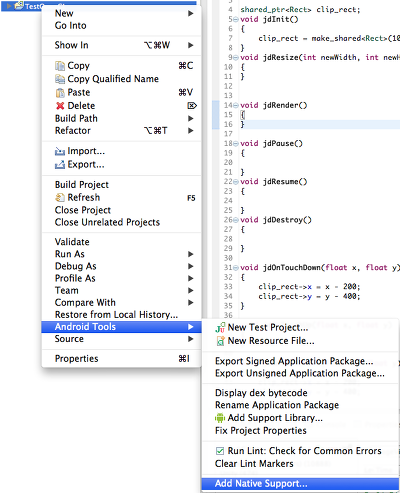This screenshot has height=493, width=400.
Task: Select Close Project menu item
Action: (x=121, y=210)
